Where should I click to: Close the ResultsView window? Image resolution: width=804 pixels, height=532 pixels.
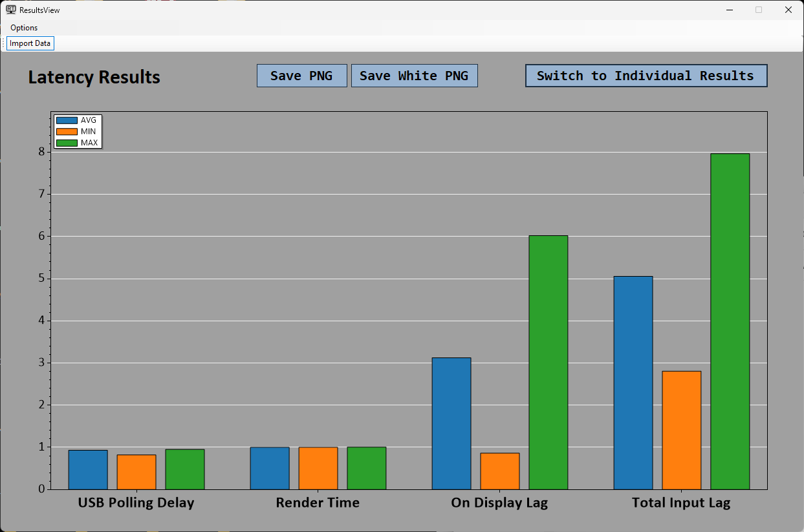(x=788, y=10)
